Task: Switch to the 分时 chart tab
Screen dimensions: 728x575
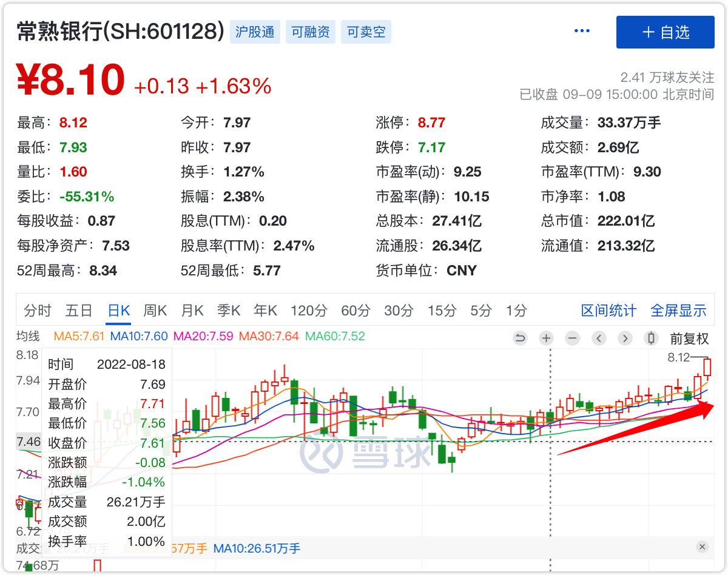Action: click(x=38, y=311)
